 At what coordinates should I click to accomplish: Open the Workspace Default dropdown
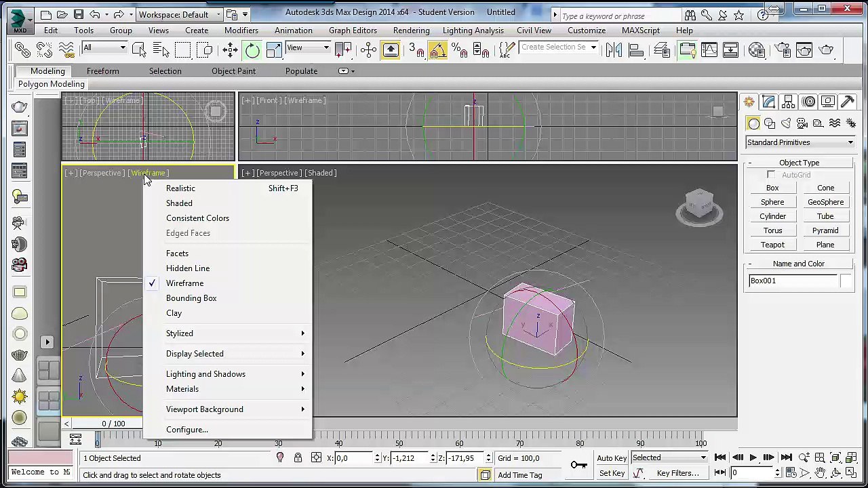(180, 14)
